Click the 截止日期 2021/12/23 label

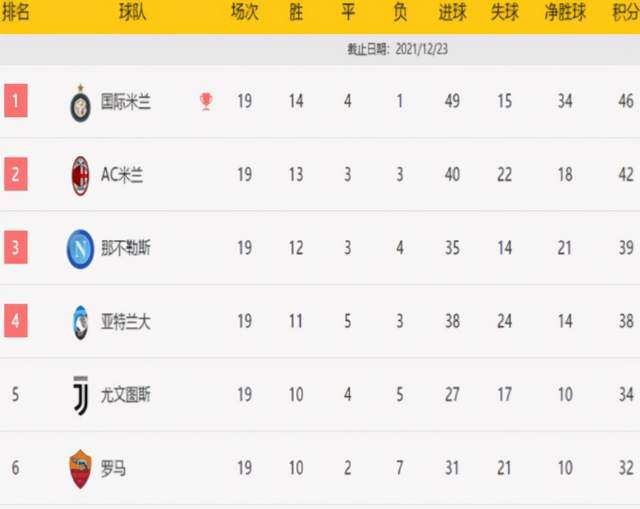(398, 49)
